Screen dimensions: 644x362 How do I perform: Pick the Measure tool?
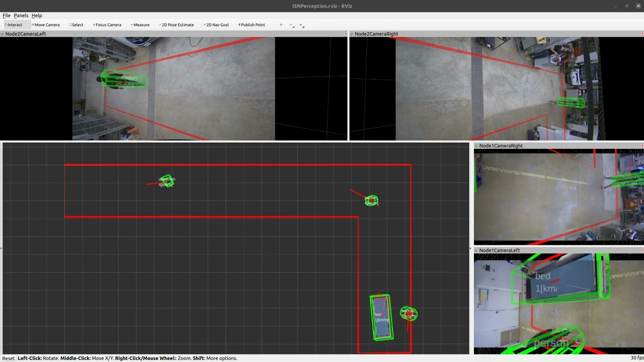(x=140, y=25)
